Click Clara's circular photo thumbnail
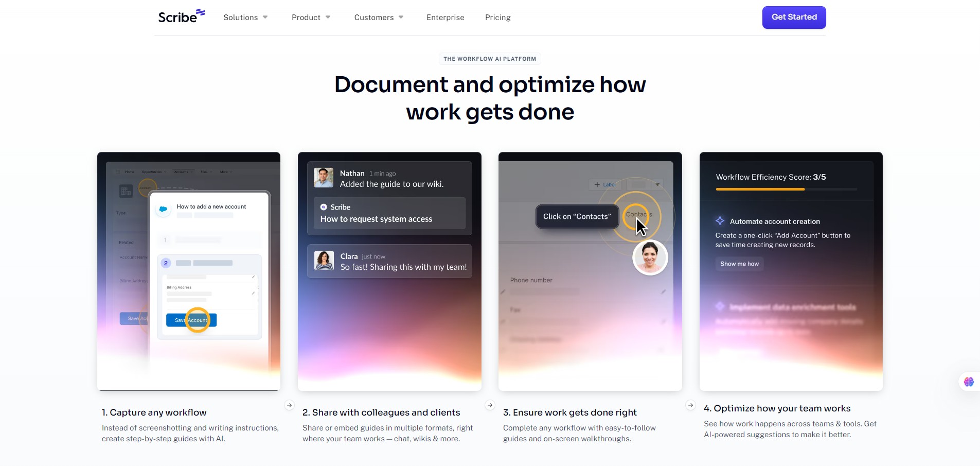 (x=324, y=261)
